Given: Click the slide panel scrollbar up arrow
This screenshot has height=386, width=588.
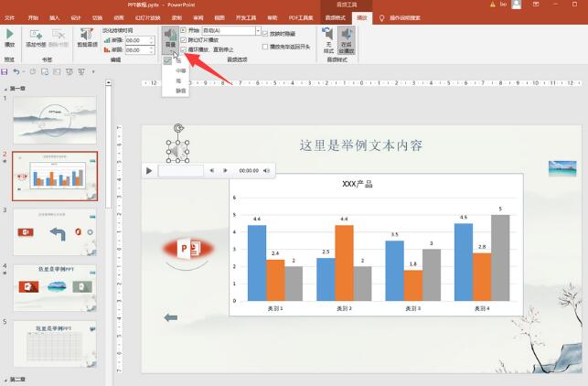Looking at the screenshot, I should [x=109, y=83].
